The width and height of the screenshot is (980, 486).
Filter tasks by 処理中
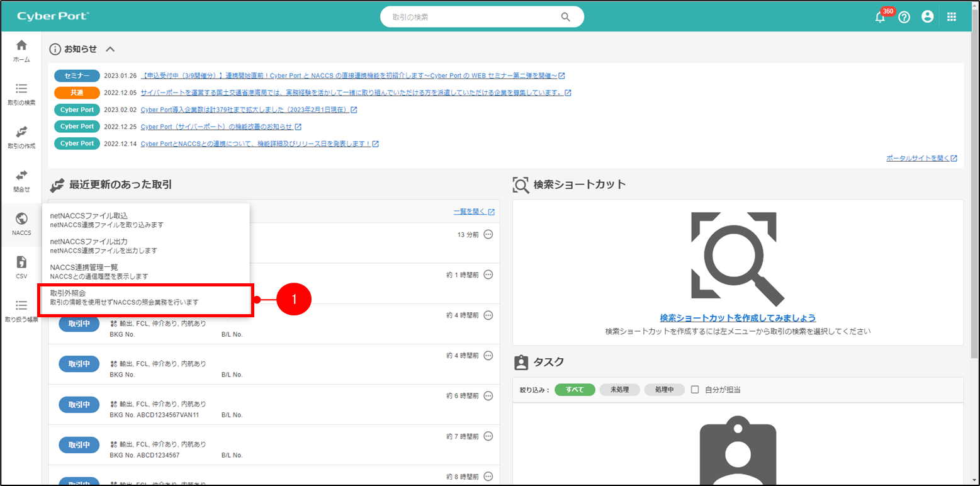point(664,390)
